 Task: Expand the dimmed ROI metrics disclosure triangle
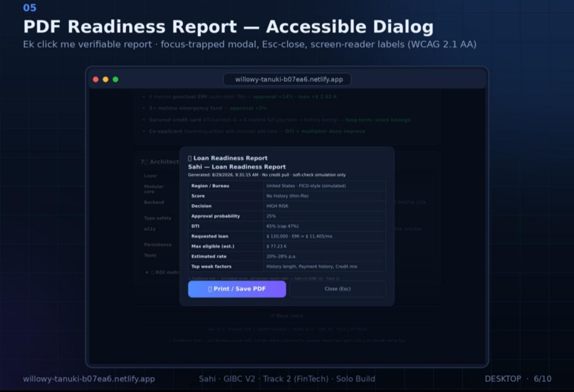(x=147, y=272)
